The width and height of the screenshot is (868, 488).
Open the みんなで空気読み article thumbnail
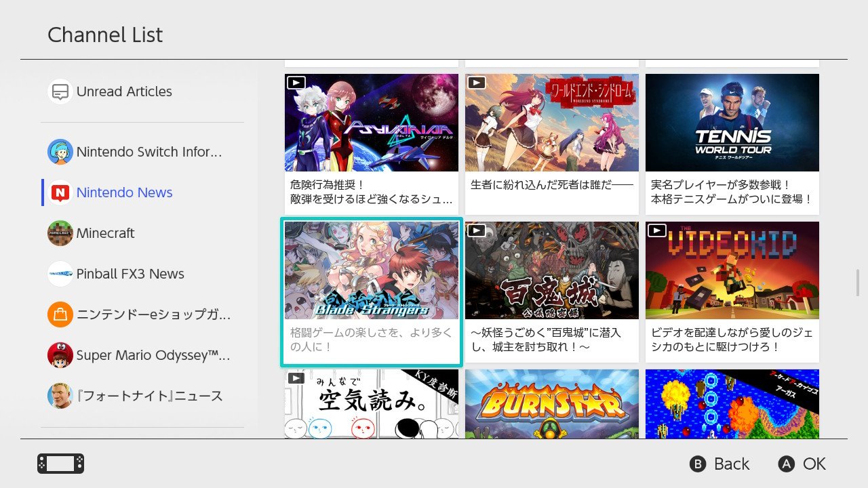372,404
